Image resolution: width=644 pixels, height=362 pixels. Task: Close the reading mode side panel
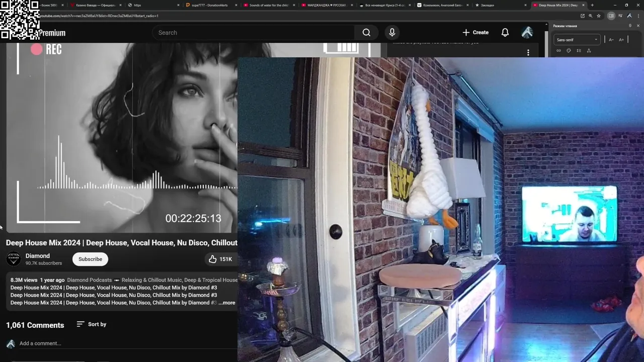pyautogui.click(x=638, y=26)
